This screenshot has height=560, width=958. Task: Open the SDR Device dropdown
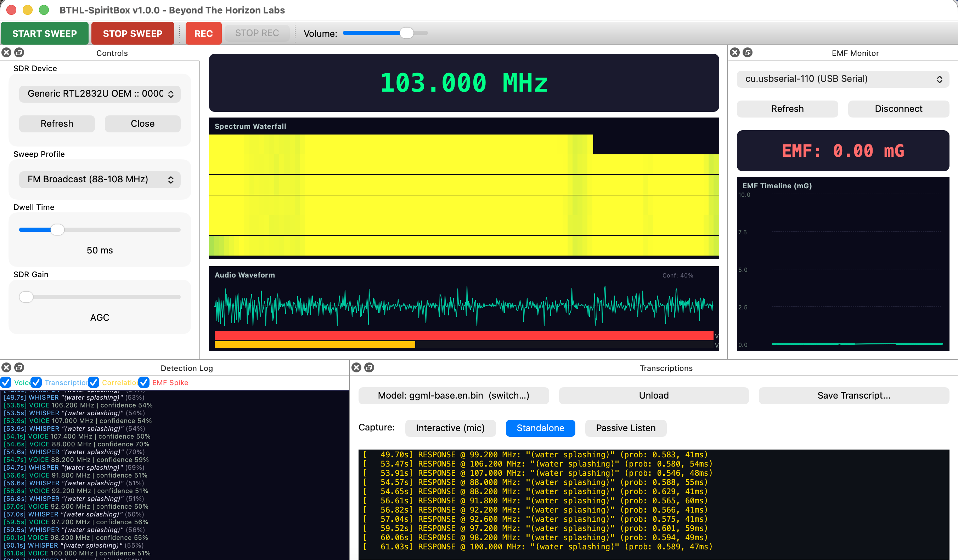pyautogui.click(x=100, y=94)
